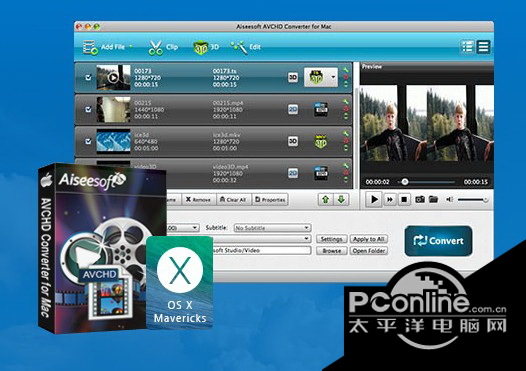Click the Properties button
The image size is (526, 371).
270,200
